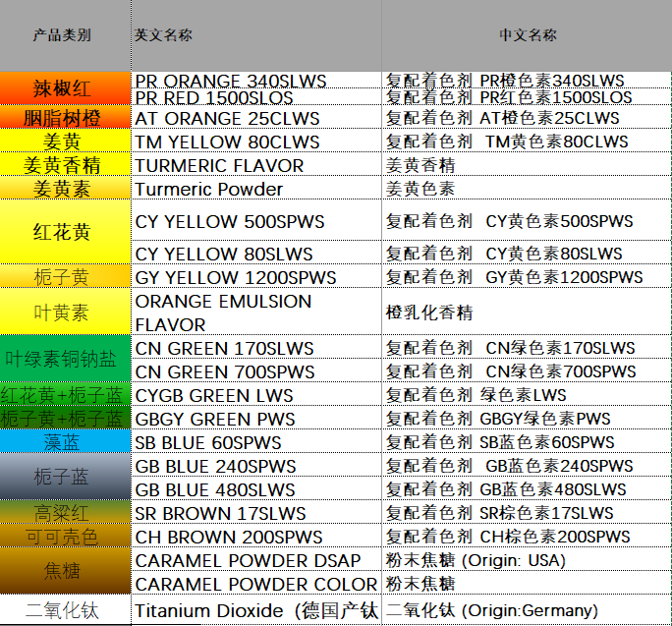Select the 中文名称 header cell
Image resolution: width=672 pixels, height=626 pixels.
[527, 35]
